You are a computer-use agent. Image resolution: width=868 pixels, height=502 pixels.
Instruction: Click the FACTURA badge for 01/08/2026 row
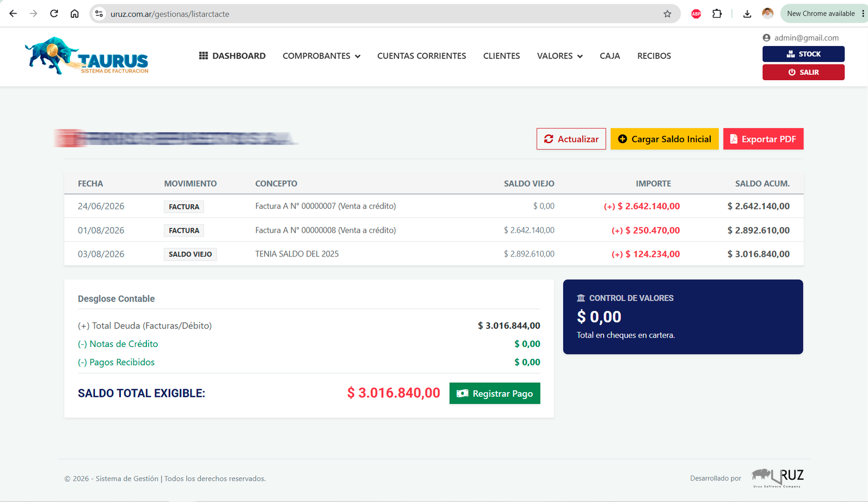point(184,230)
